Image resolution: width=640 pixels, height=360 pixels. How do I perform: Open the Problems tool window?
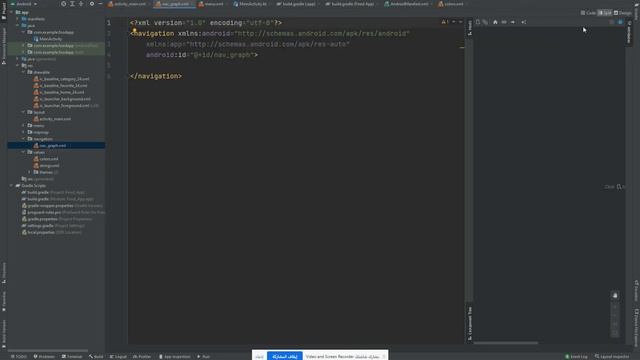point(44,356)
